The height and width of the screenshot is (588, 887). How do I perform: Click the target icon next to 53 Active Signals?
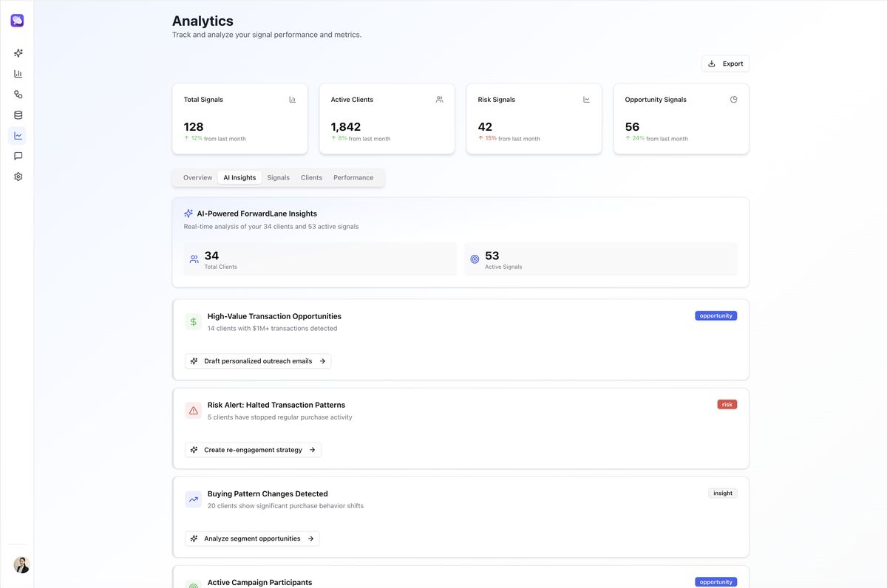pyautogui.click(x=475, y=259)
